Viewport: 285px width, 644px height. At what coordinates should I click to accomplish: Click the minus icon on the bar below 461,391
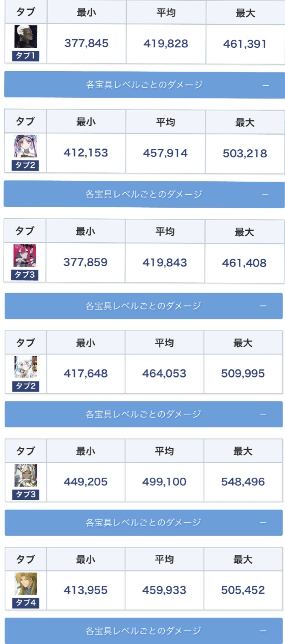coord(266,85)
